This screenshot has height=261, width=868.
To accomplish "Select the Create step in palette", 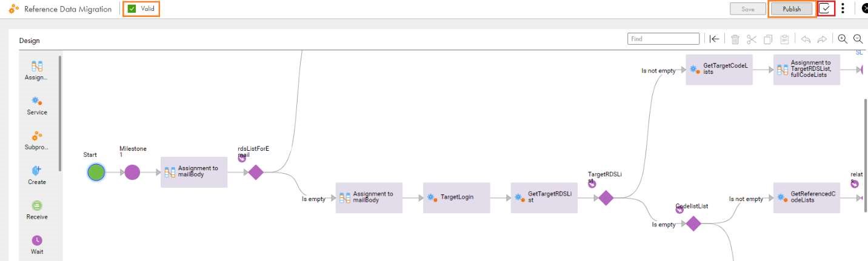I will (x=36, y=176).
